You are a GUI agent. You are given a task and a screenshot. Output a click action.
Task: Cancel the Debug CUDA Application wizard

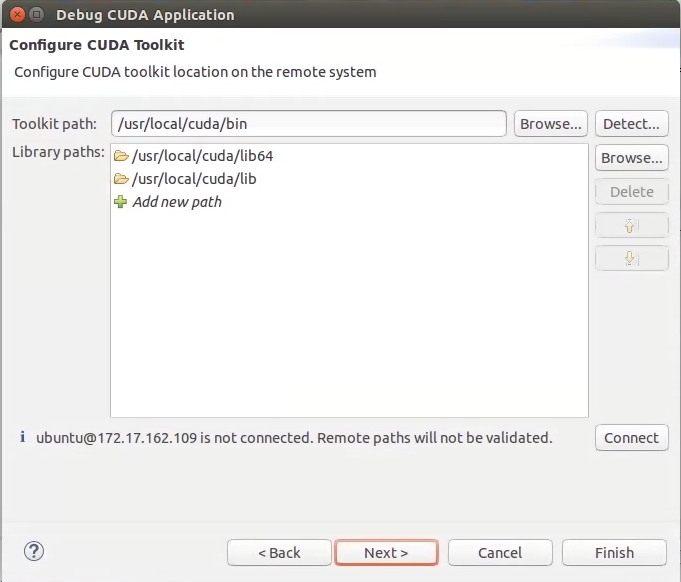click(x=500, y=553)
